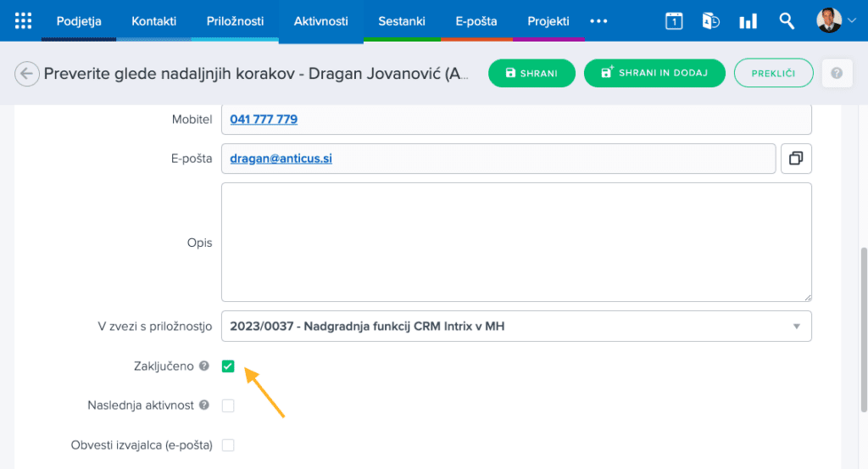Click help icon beside Zaključeno label
Screen dimensions: 868x469
pyautogui.click(x=203, y=366)
